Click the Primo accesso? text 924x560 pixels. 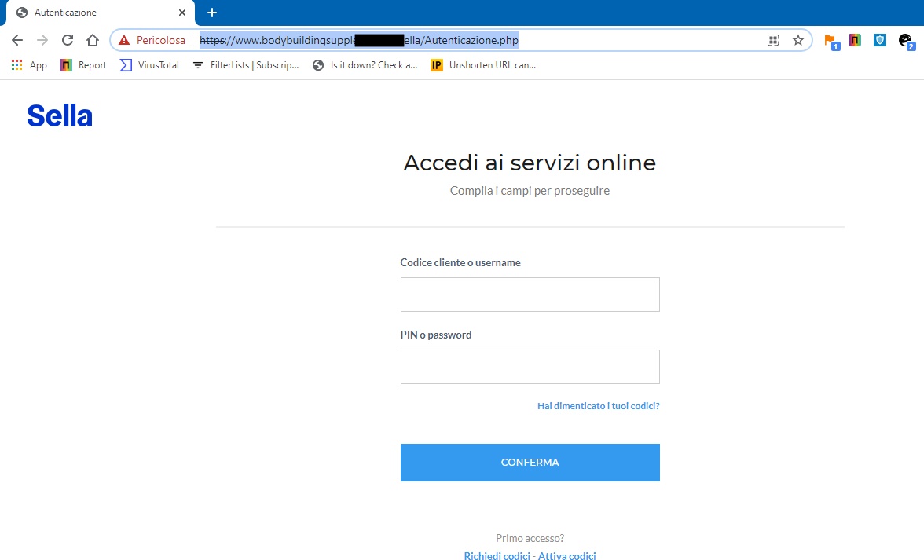pos(530,538)
